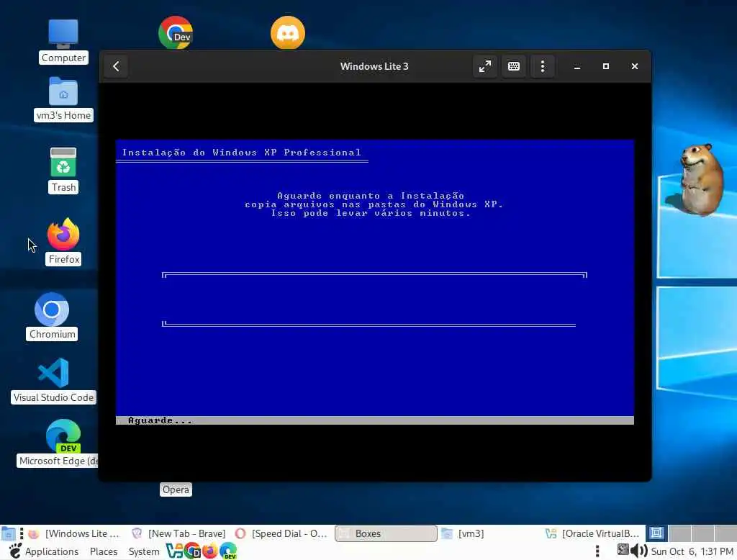The height and width of the screenshot is (560, 737).
Task: Switch to New Tab - Brave taskbar window
Action: 179,533
